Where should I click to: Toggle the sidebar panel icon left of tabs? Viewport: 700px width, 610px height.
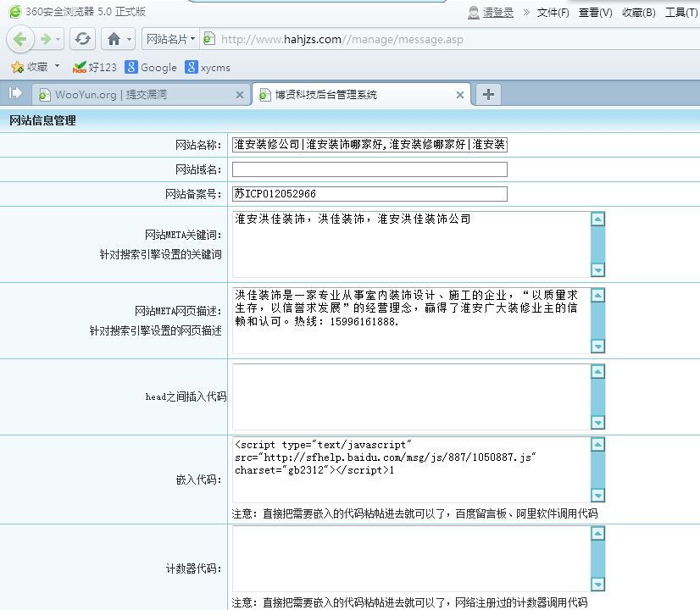(15, 93)
